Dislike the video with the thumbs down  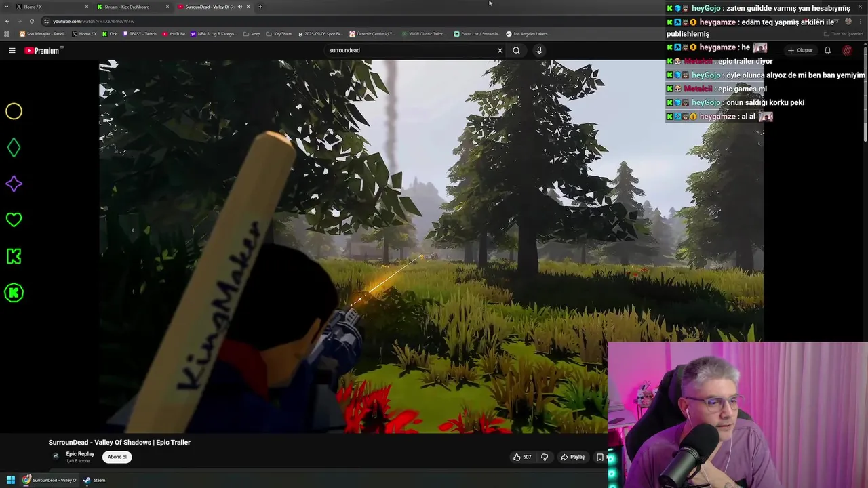click(544, 457)
